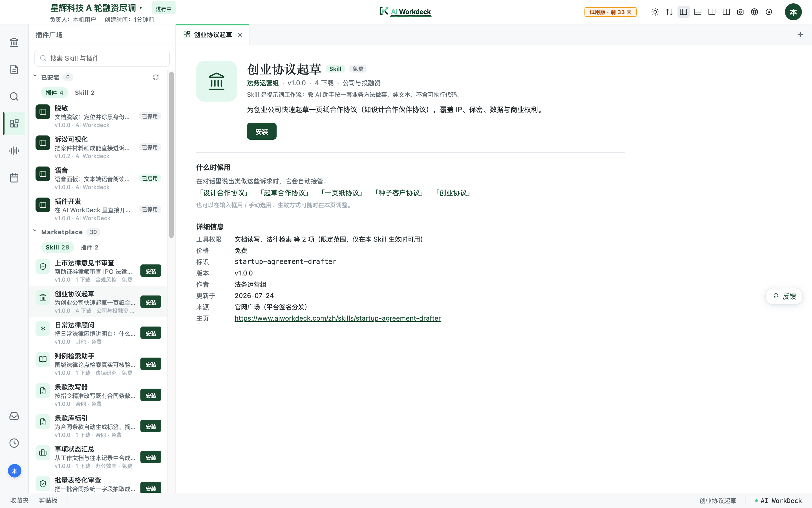812x508 pixels.
Task: Open the documents icon in left sidebar
Action: click(x=14, y=69)
